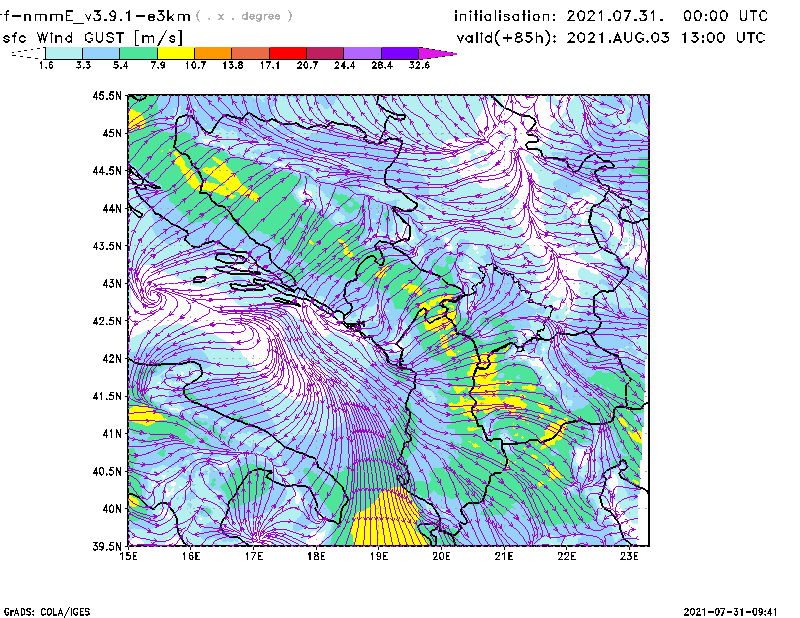This screenshot has height=618, width=800.
Task: Click the '42.5N' latitude label
Action: click(x=107, y=321)
